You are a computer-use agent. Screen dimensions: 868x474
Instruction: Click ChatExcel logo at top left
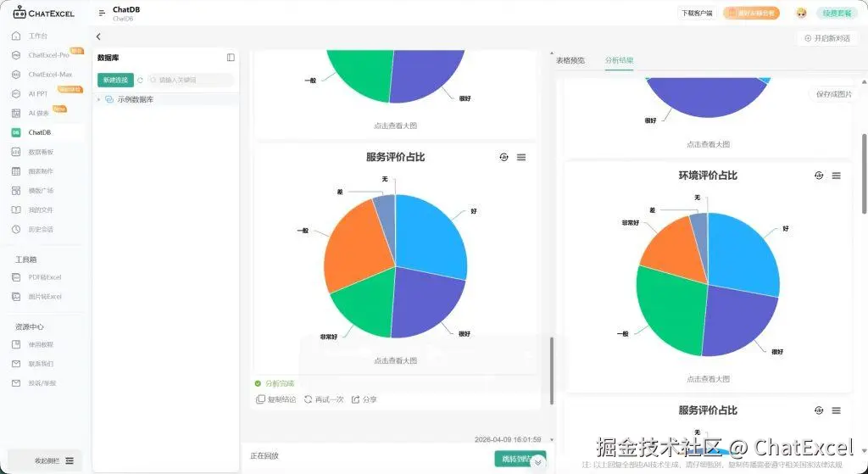(44, 13)
